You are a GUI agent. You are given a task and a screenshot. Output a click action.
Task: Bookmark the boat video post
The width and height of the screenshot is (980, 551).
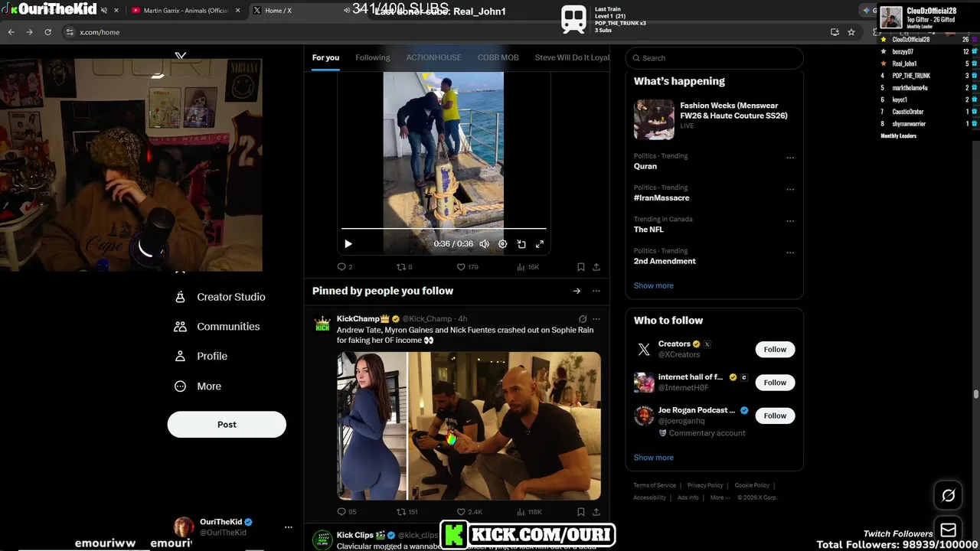(x=580, y=267)
